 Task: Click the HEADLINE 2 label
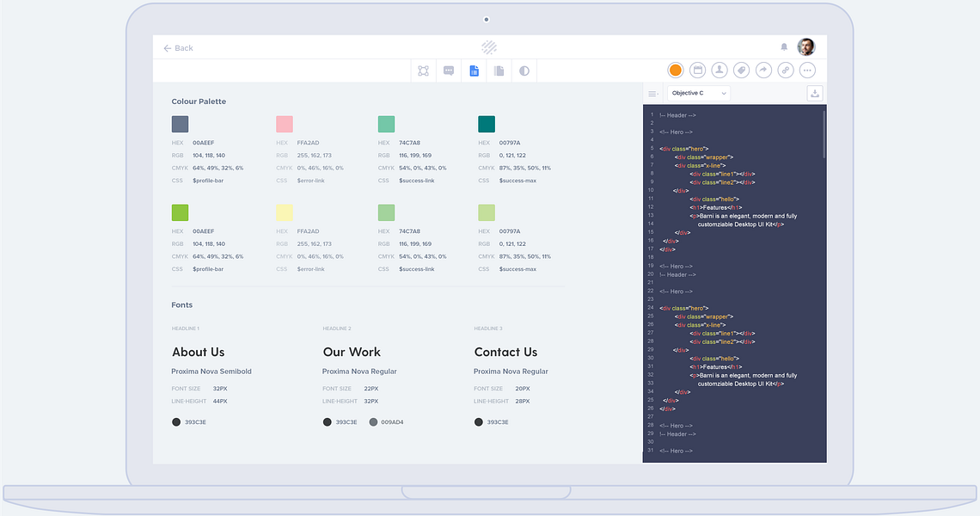[337, 329]
